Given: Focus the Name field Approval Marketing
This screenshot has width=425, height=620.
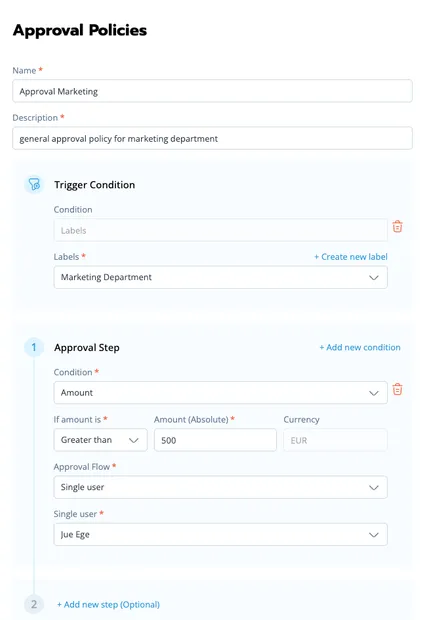Looking at the screenshot, I should coord(212,91).
